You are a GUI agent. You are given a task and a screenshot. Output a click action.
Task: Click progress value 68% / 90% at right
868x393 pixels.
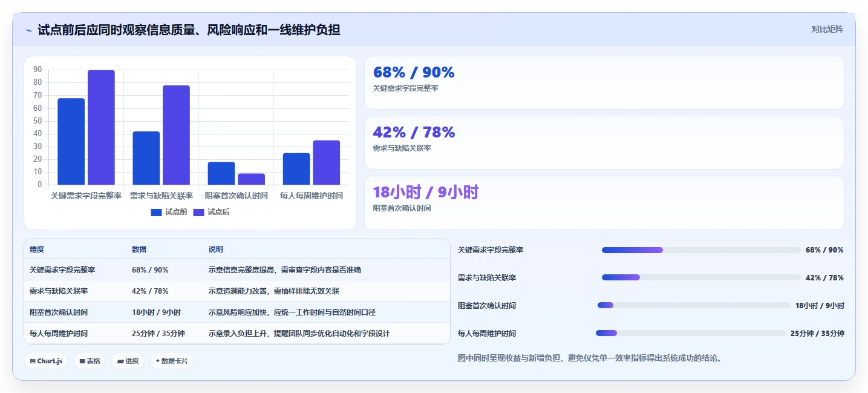(824, 250)
